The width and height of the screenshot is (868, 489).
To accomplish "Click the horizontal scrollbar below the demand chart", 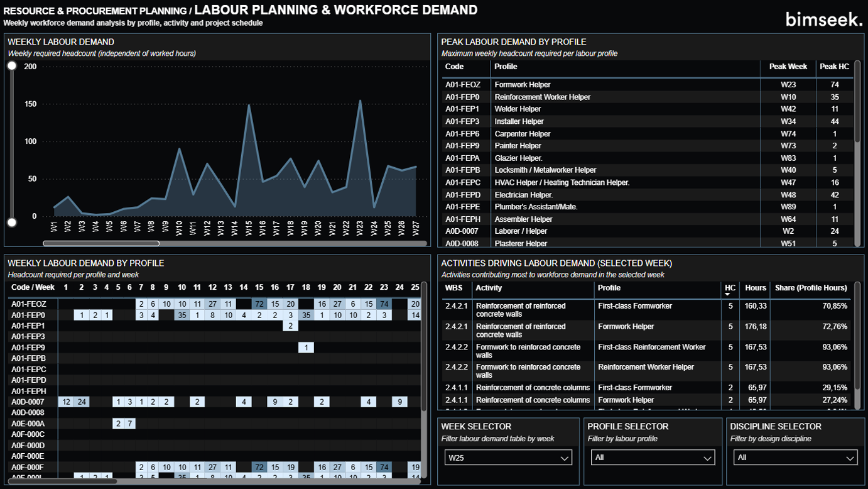I will [101, 243].
